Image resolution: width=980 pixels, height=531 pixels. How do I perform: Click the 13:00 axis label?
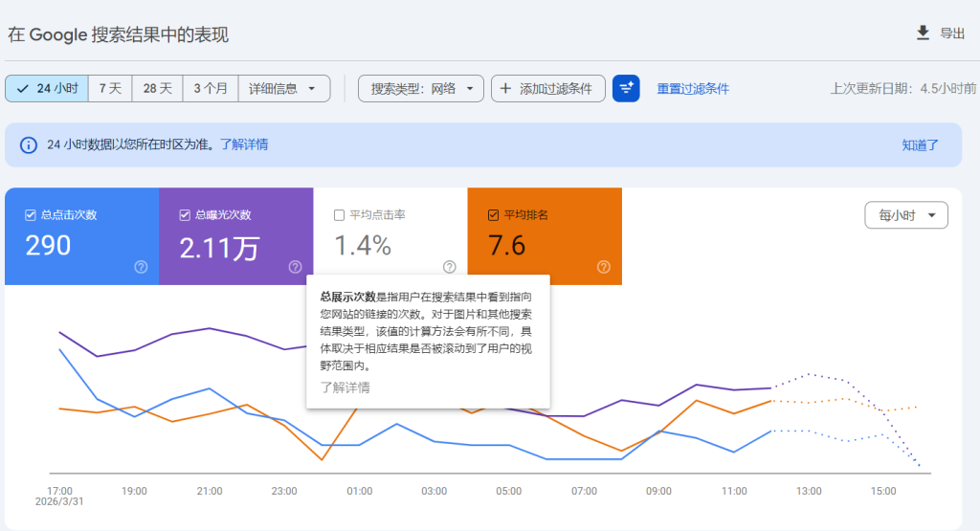click(809, 491)
